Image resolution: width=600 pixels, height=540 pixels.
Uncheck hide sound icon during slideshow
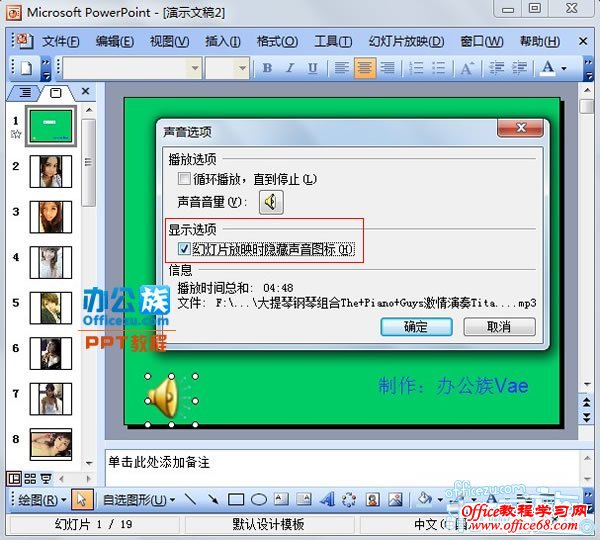click(x=184, y=249)
